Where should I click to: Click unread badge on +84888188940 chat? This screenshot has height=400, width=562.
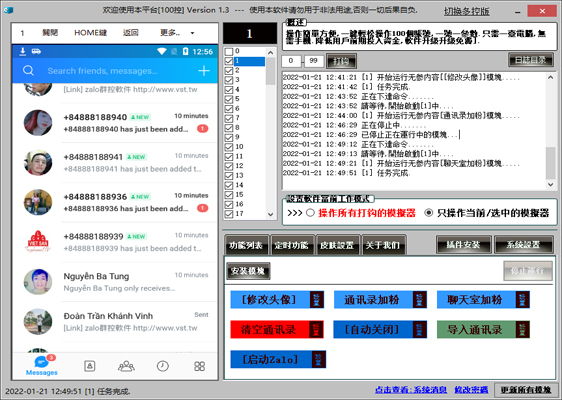click(x=203, y=128)
